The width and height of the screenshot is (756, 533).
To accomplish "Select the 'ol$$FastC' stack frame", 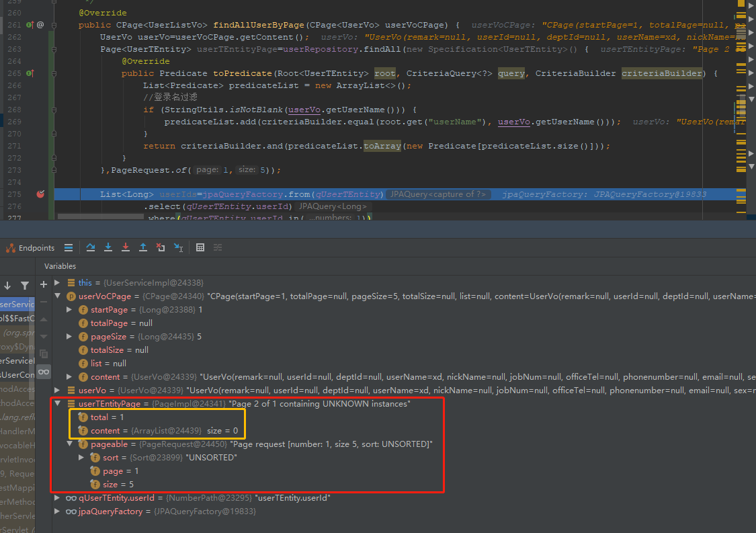I will coord(17,319).
